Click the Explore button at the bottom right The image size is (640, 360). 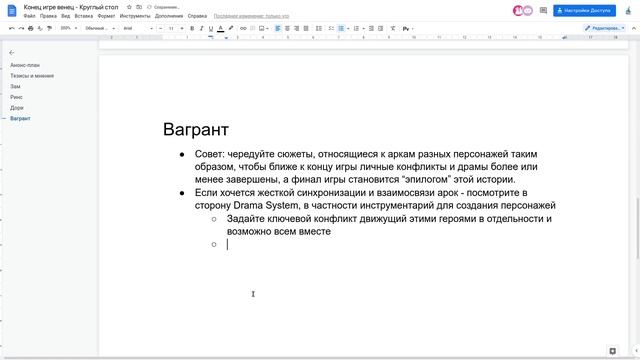point(612,351)
